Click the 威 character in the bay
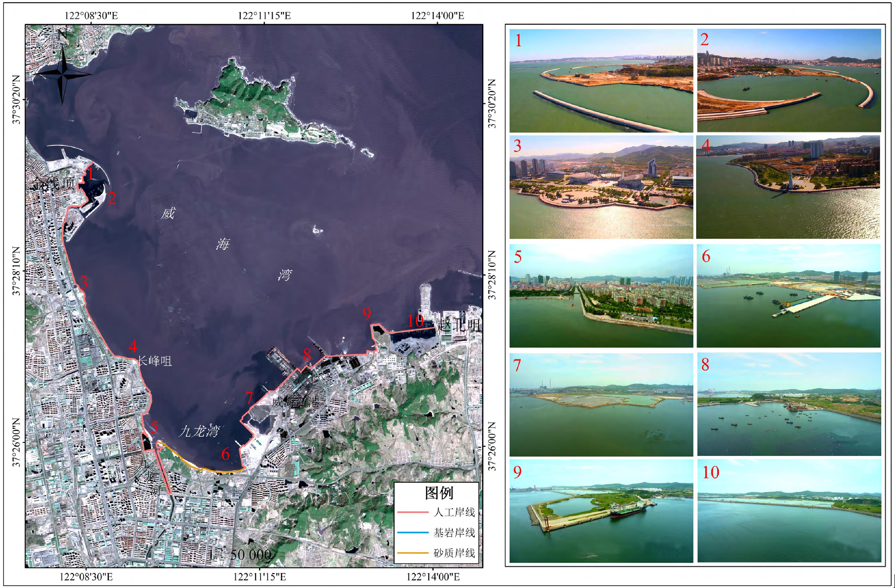Viewport: 895px width, 588px height. tap(168, 213)
